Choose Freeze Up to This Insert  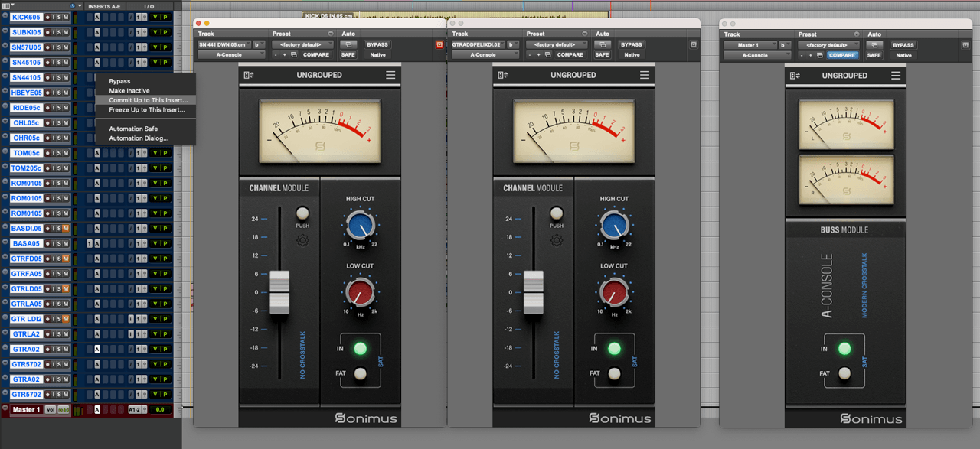point(147,110)
